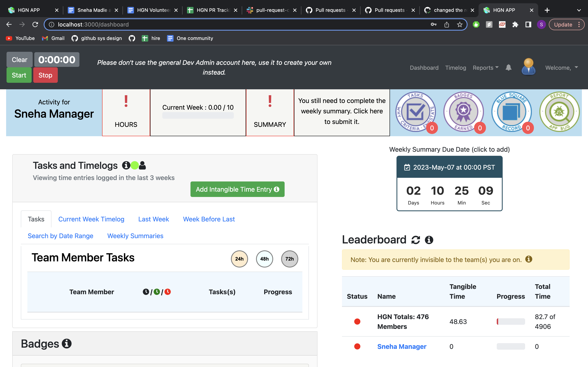Open the notification bell icon
Image resolution: width=588 pixels, height=367 pixels.
pyautogui.click(x=509, y=67)
